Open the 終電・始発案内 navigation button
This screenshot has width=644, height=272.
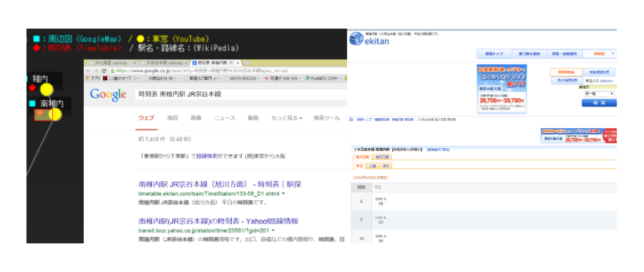[565, 54]
